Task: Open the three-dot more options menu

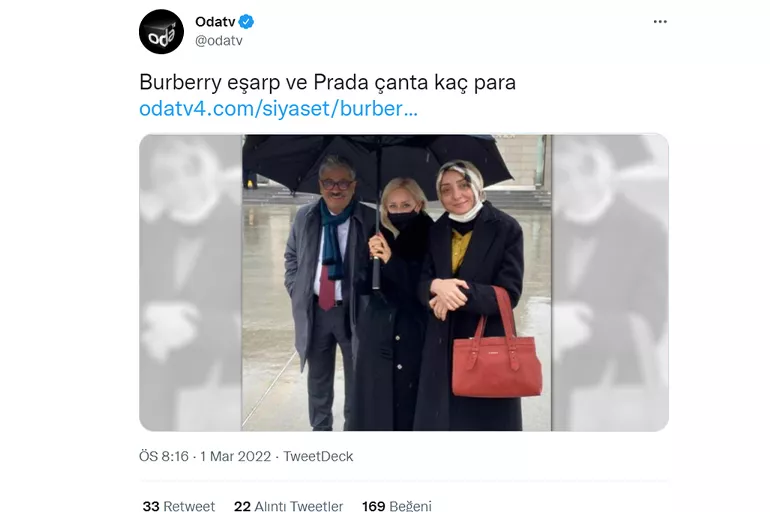Action: click(x=660, y=22)
